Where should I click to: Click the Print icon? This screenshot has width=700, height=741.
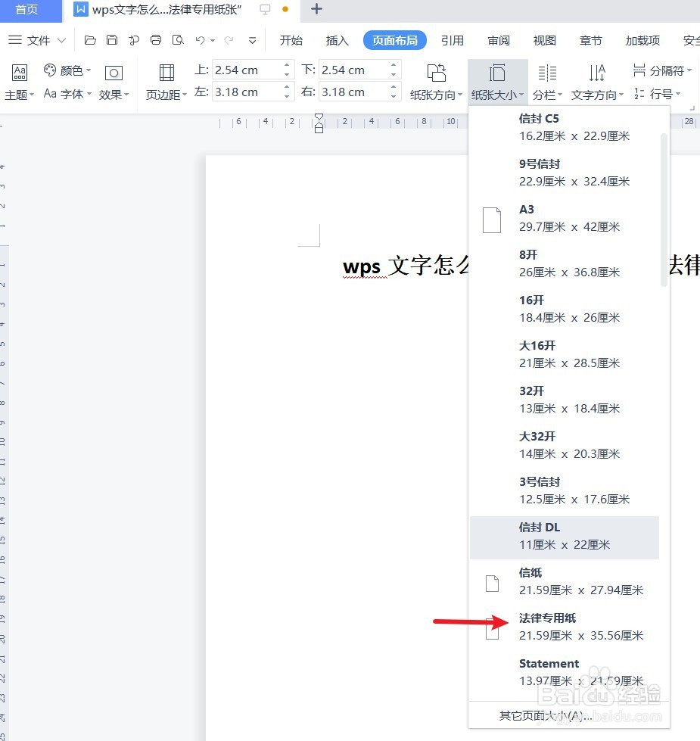coord(156,40)
